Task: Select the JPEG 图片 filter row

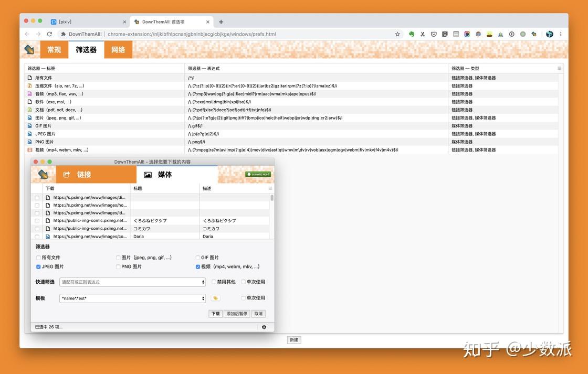Action: coord(291,134)
